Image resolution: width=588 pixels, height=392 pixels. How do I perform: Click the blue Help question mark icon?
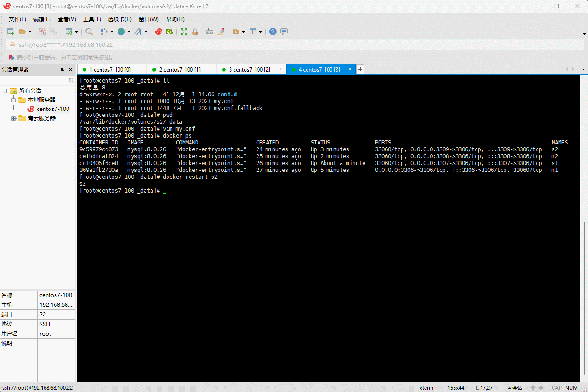pos(273,32)
